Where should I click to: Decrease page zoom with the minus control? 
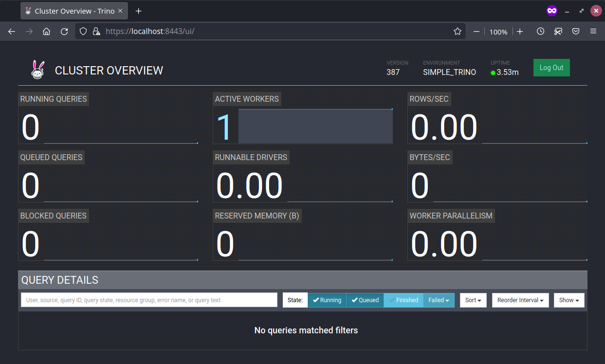[x=476, y=31]
